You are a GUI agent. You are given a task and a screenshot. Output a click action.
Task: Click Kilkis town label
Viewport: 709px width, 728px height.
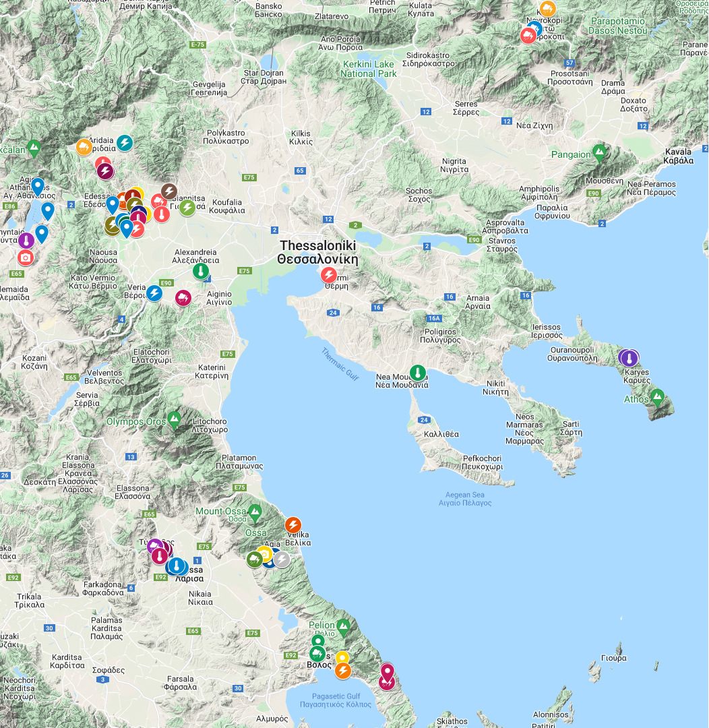click(x=301, y=138)
